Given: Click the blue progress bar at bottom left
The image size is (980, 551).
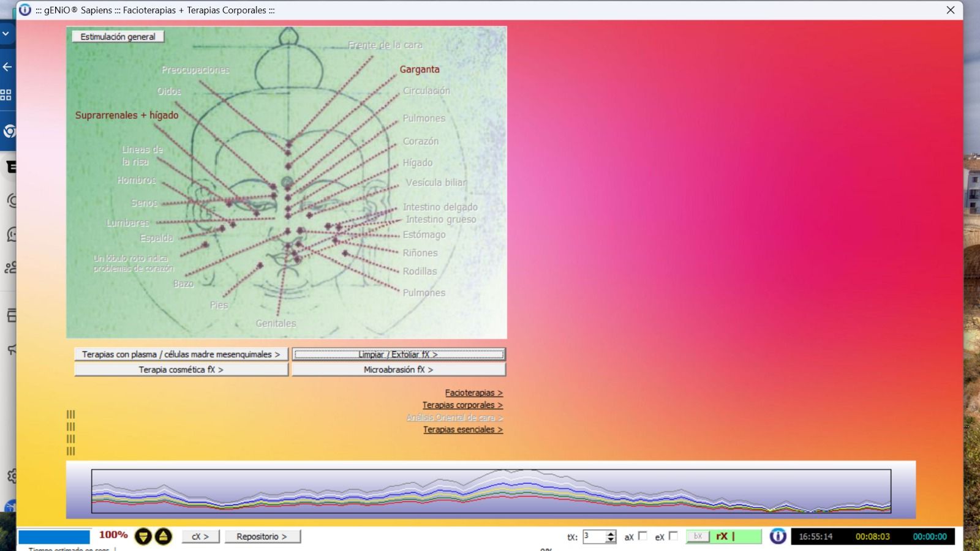Looking at the screenshot, I should tap(54, 537).
